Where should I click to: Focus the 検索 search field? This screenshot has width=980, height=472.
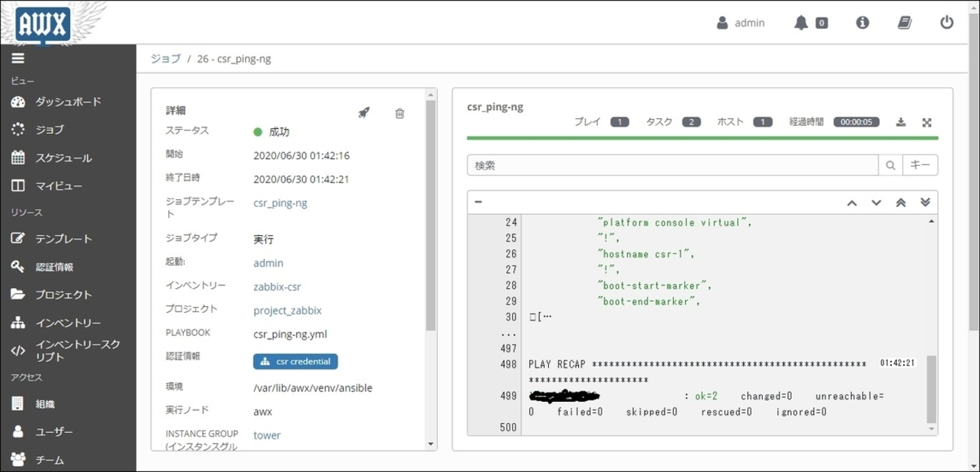[672, 165]
